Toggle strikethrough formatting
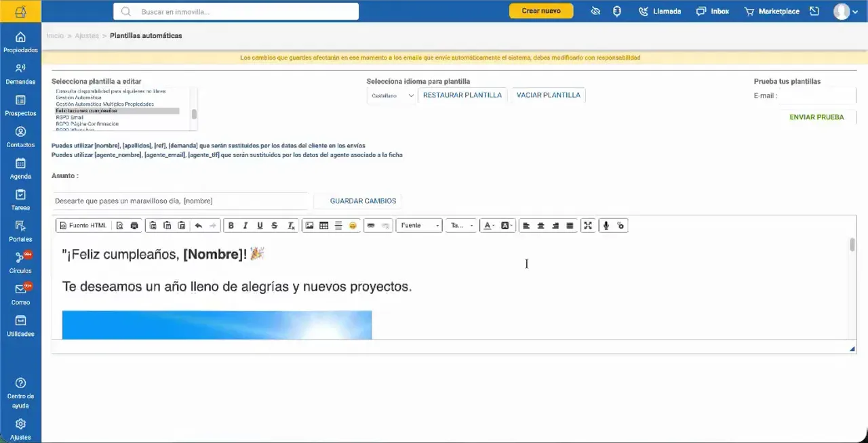Viewport: 868px width, 443px height. tap(274, 226)
